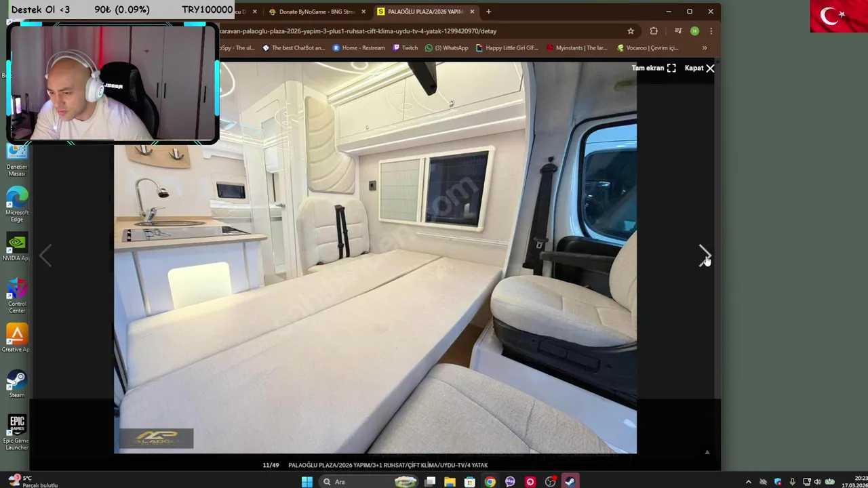Switch to the Donate ByNoGame tab
This screenshot has height=488, width=868.
(317, 12)
